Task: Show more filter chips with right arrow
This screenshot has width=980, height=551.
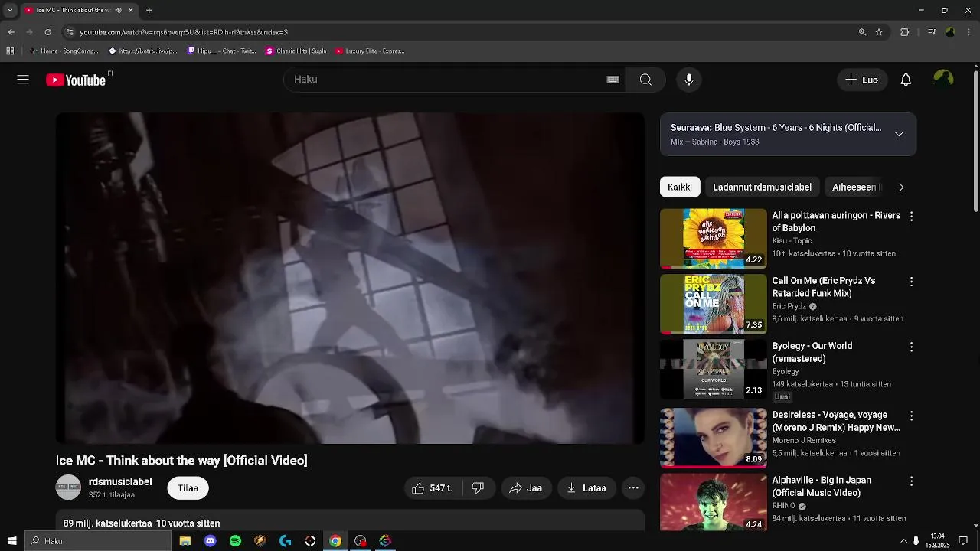Action: pyautogui.click(x=901, y=187)
